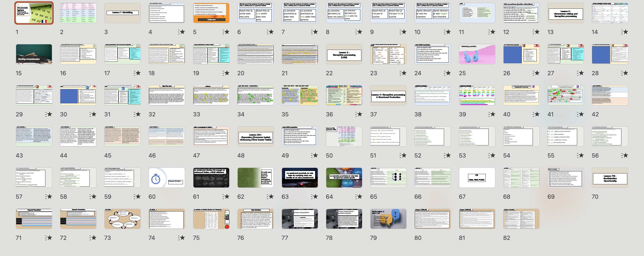644x256 pixels.
Task: Click the animation star icon under slide 61
Action: pyautogui.click(x=225, y=196)
